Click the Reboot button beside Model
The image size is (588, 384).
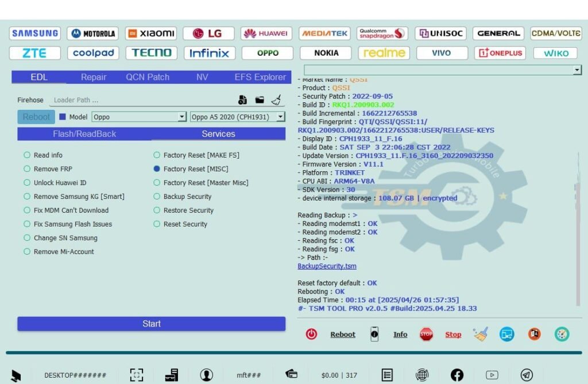click(36, 117)
